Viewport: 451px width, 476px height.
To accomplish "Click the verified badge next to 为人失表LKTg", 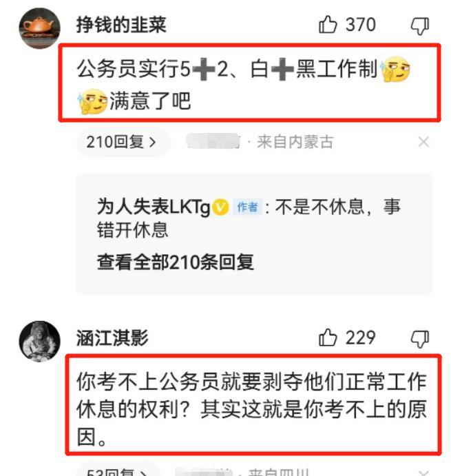I will 220,207.
